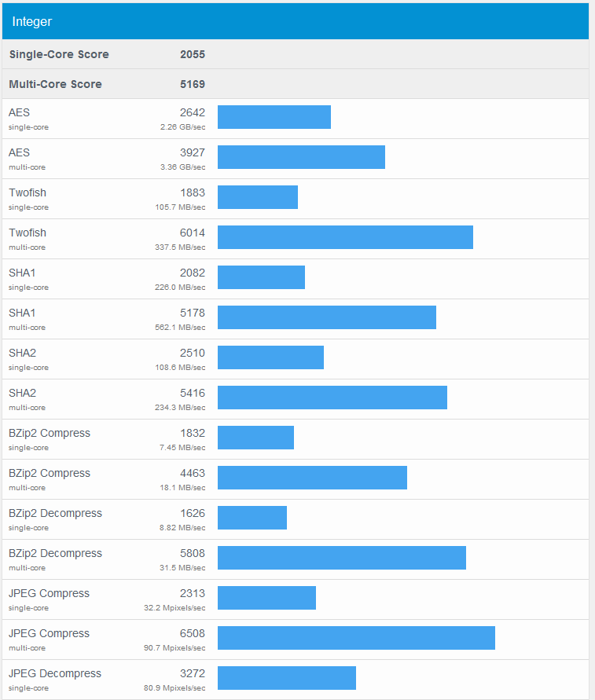
Task: Select the Single-Core Score row
Action: click(x=59, y=54)
